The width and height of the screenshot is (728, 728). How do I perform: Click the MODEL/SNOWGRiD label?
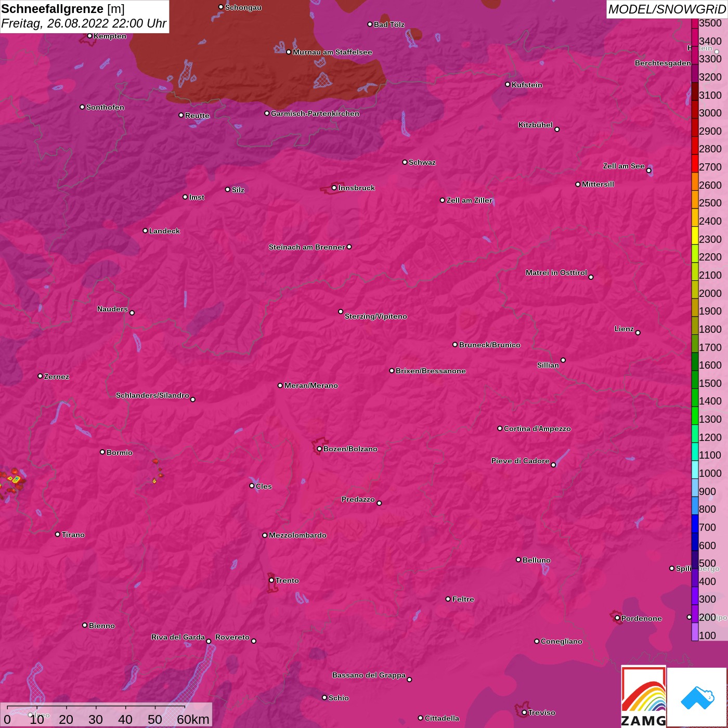(x=667, y=9)
